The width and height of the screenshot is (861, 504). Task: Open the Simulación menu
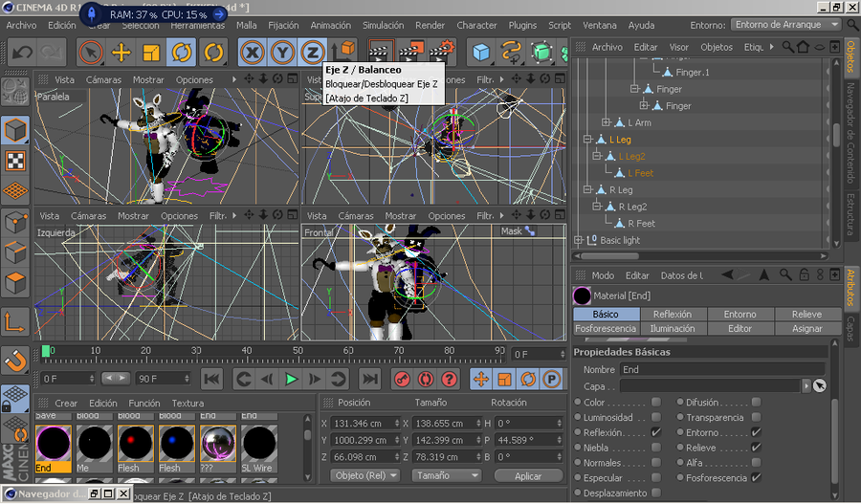pos(383,25)
